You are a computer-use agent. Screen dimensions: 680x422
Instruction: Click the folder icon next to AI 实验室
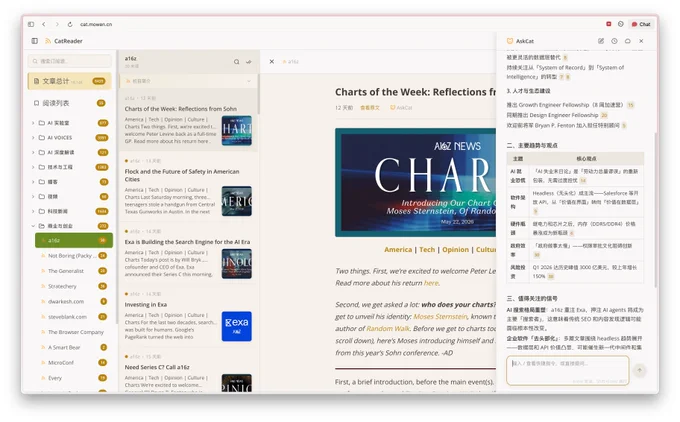(42, 123)
